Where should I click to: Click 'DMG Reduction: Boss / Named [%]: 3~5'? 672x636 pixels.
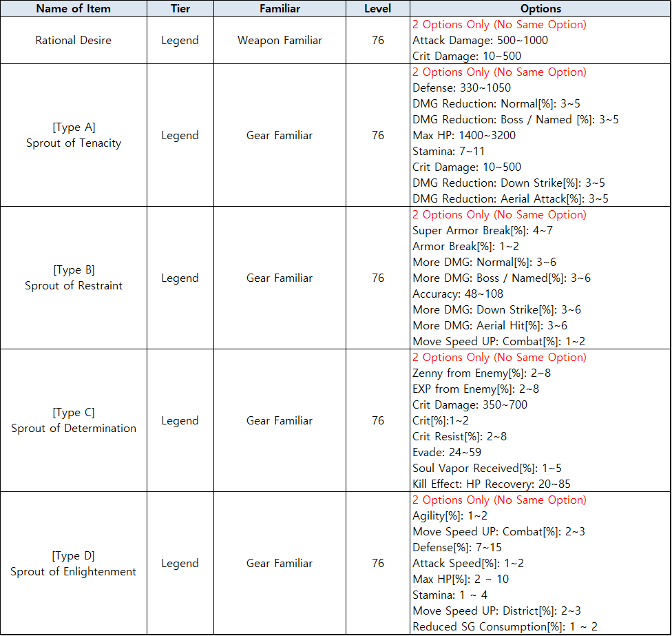[516, 120]
